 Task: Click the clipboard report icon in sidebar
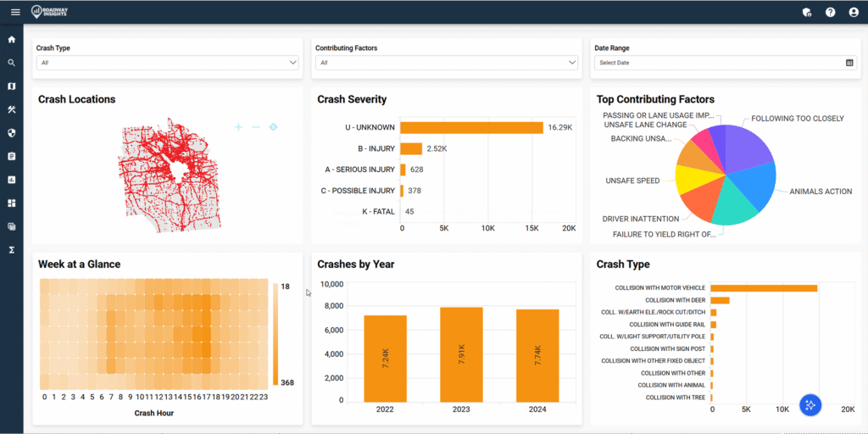(x=12, y=156)
